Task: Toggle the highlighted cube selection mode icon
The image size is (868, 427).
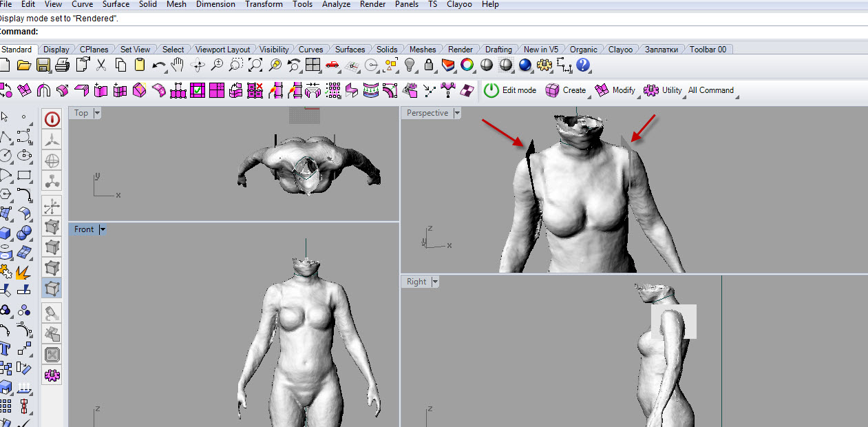Action: (x=52, y=288)
